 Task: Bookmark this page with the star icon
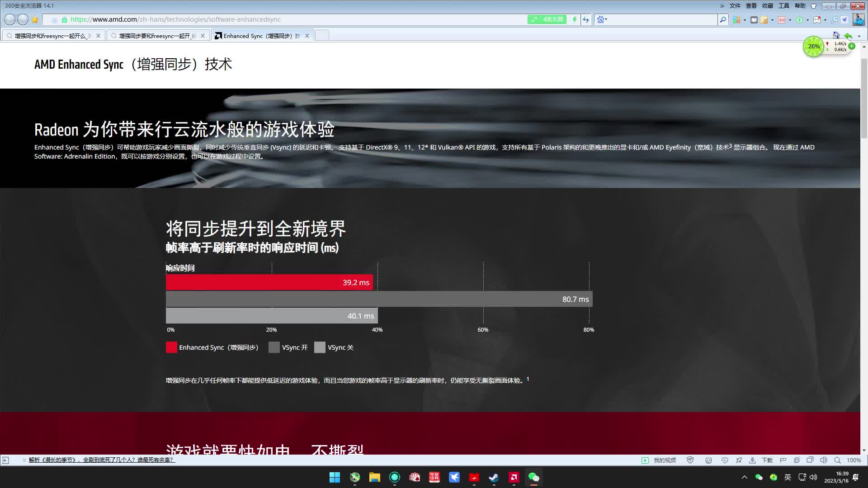[35, 19]
